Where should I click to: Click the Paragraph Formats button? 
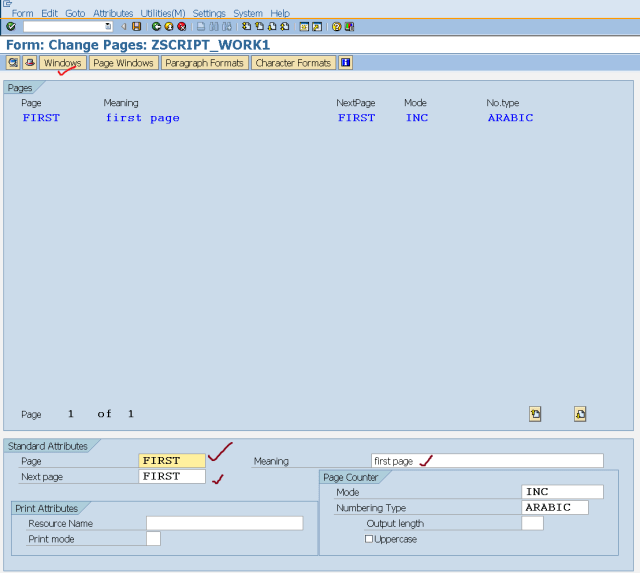click(204, 63)
